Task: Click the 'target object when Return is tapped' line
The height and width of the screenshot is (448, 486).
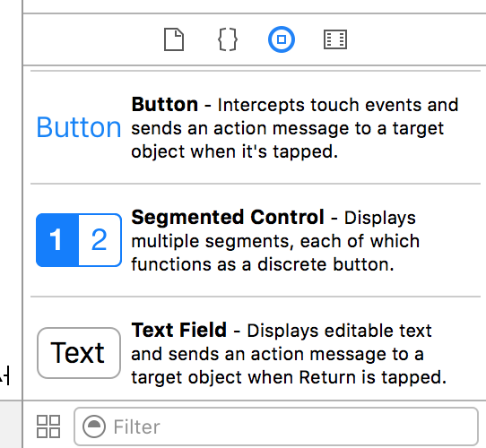Action: pos(289,377)
